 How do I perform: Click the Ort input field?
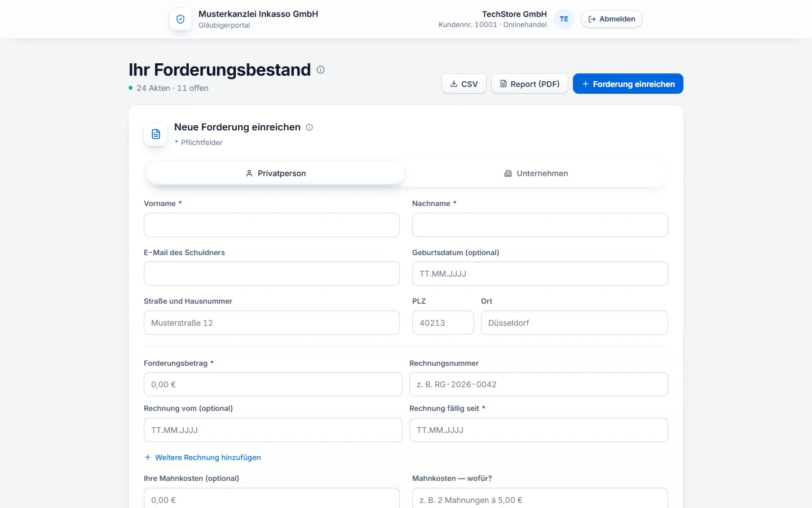coord(575,323)
